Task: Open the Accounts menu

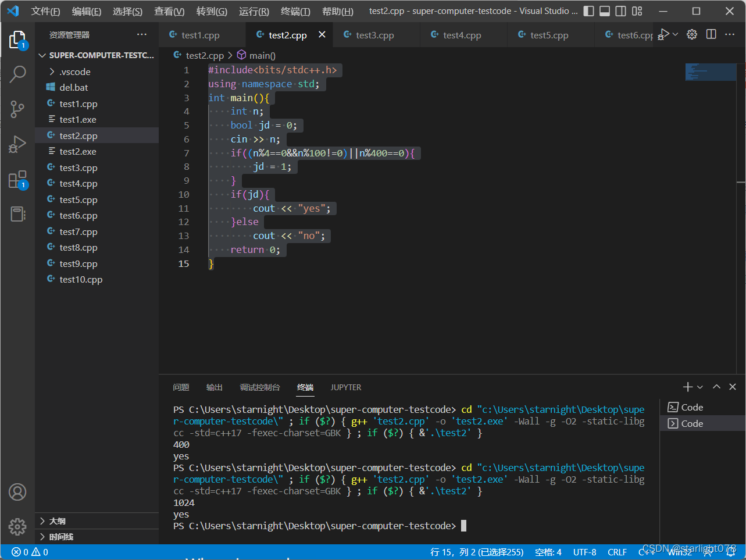Action: point(17,492)
